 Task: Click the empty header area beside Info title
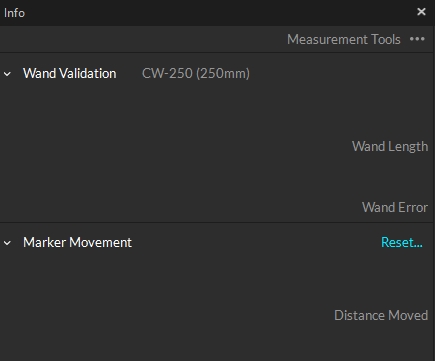(220, 13)
